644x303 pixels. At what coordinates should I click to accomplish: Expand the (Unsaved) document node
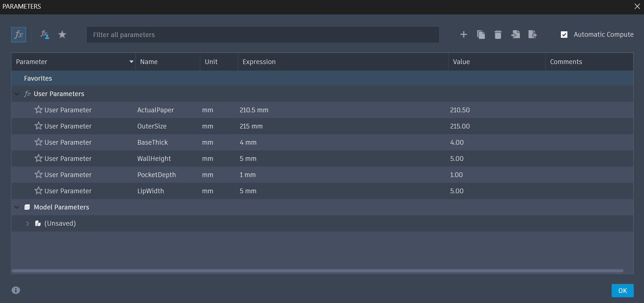pyautogui.click(x=28, y=223)
